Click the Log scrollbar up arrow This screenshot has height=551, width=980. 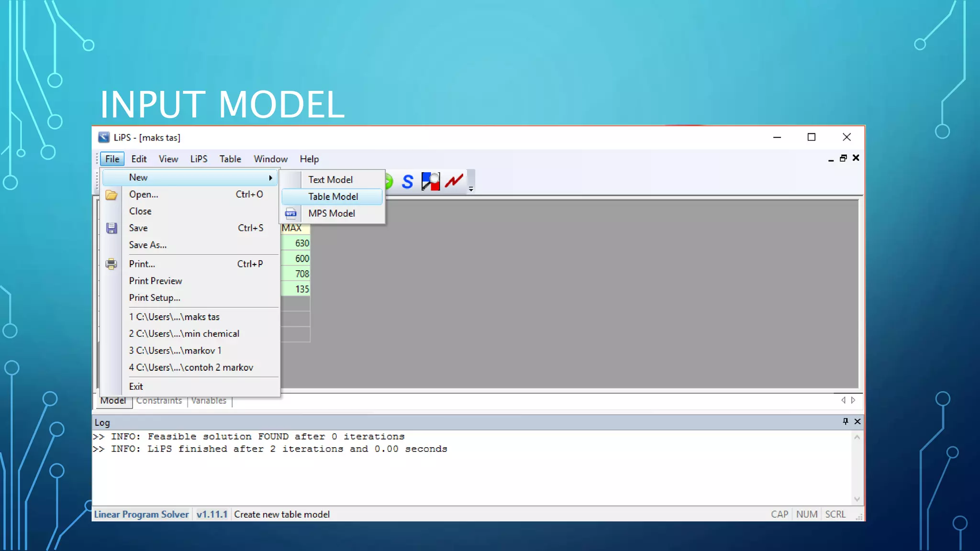[x=857, y=437]
